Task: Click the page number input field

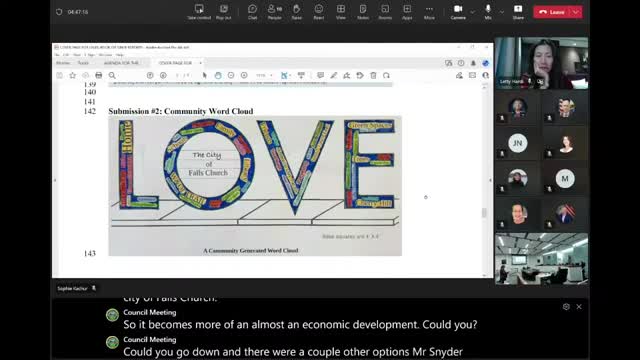Action: click(178, 76)
